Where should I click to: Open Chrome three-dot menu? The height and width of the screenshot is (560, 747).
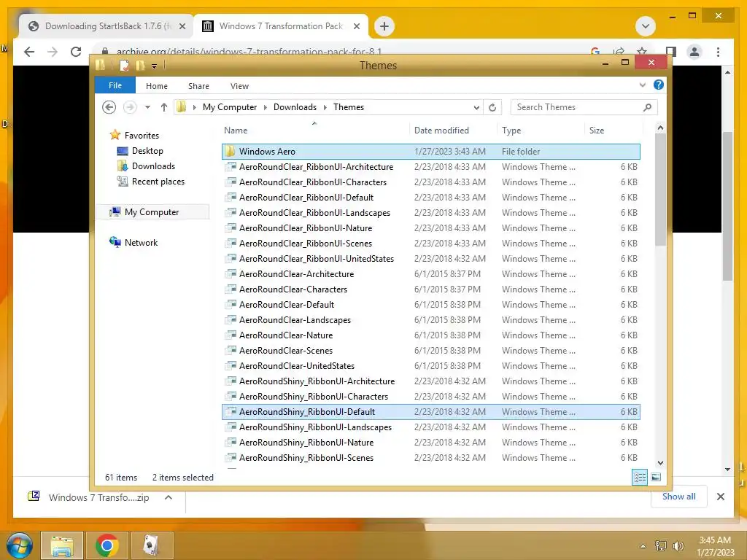point(718,52)
